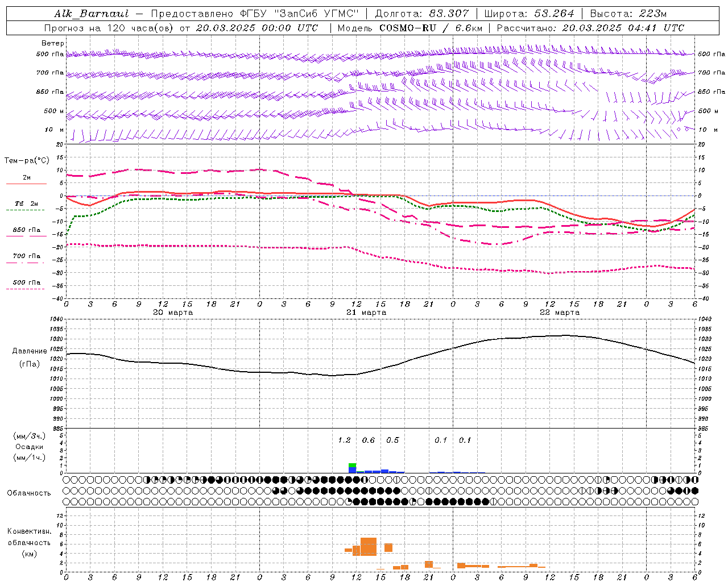Click the '0.6' precipitation amount value
The height and width of the screenshot is (582, 728).
click(369, 440)
